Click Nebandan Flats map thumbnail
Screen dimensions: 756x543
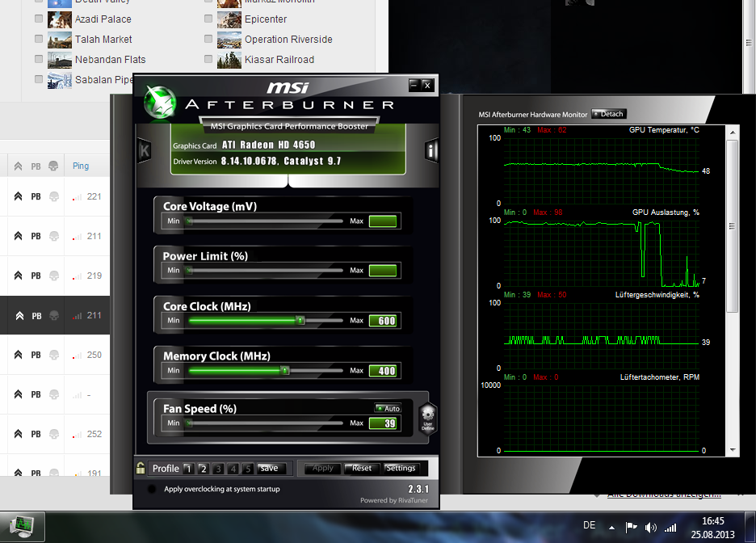[x=60, y=60]
